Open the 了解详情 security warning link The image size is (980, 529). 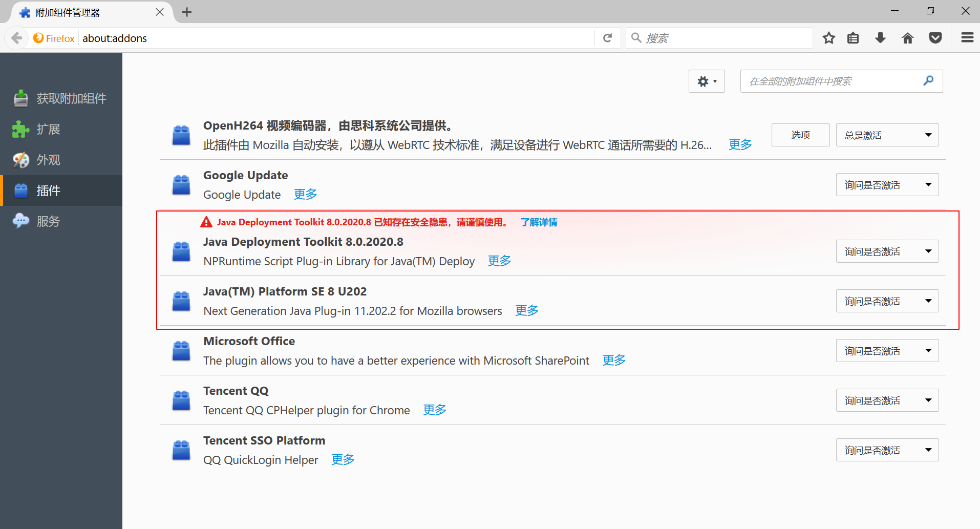539,222
